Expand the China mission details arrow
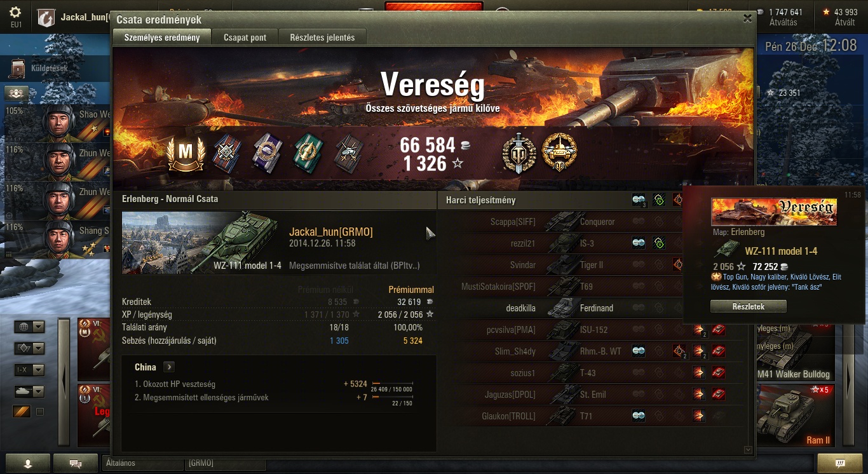The height and width of the screenshot is (474, 868). (x=169, y=367)
